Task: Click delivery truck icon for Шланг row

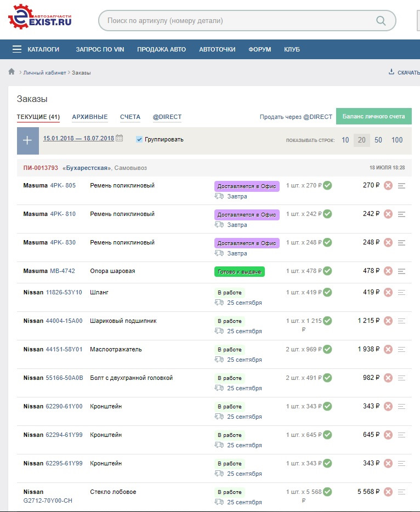Action: [219, 303]
